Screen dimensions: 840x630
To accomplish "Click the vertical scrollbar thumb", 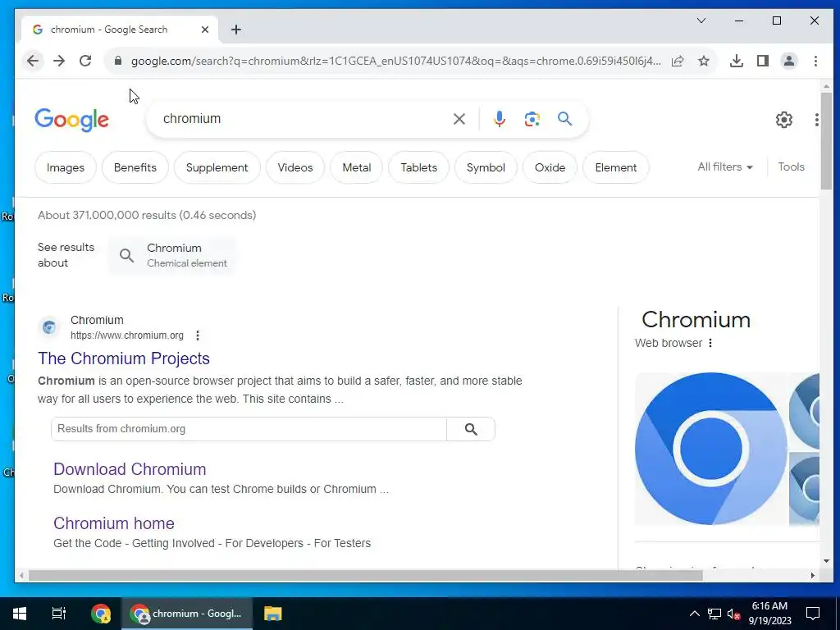I will pyautogui.click(x=826, y=141).
